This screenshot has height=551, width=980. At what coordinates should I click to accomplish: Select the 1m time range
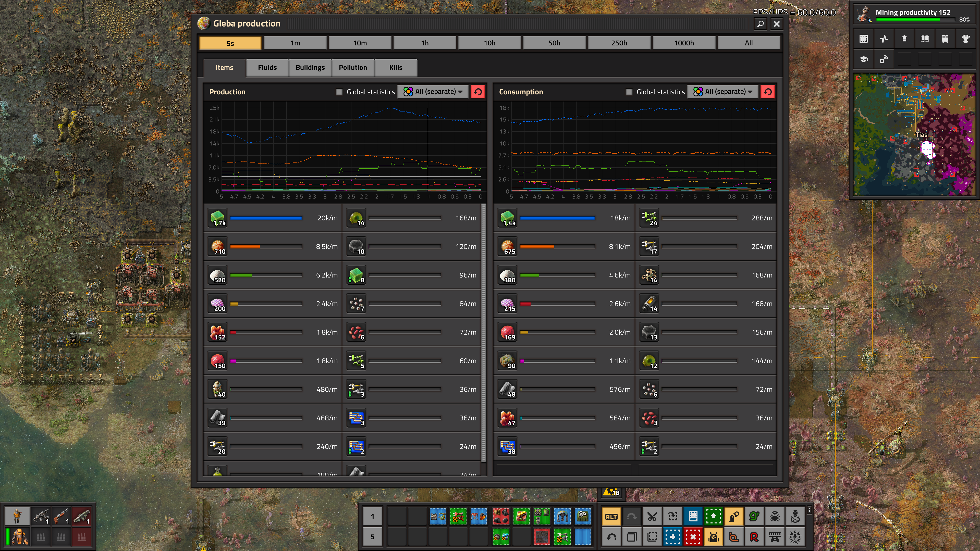tap(295, 43)
